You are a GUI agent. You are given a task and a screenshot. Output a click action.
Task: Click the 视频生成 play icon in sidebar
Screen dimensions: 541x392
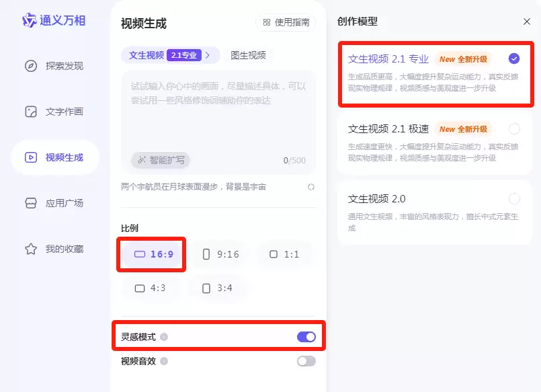click(30, 157)
